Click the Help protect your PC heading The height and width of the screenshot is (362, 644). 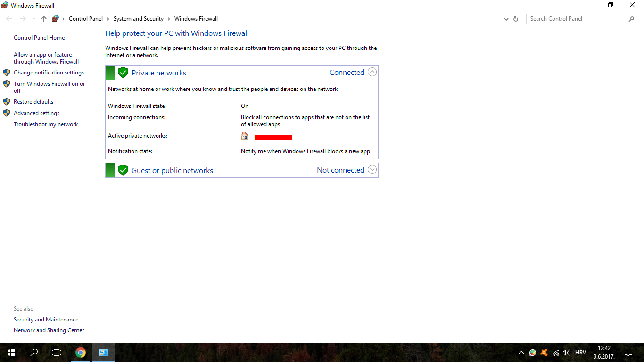pos(177,33)
